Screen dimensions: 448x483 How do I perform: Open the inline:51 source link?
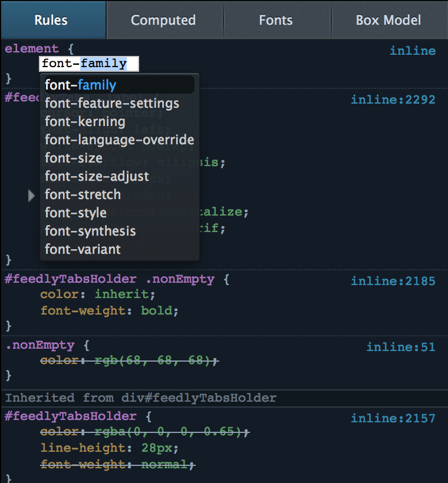[x=400, y=347]
